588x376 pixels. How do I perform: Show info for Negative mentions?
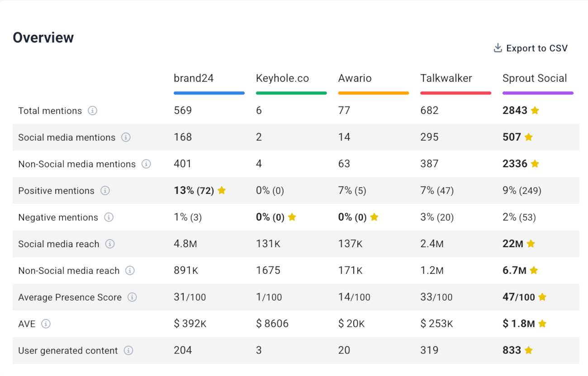[109, 217]
